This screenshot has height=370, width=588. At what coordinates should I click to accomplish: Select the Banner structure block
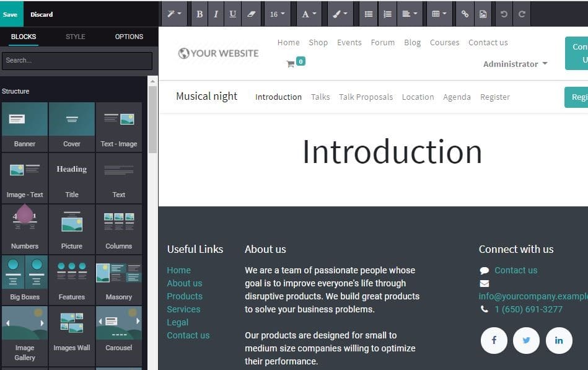tap(25, 127)
